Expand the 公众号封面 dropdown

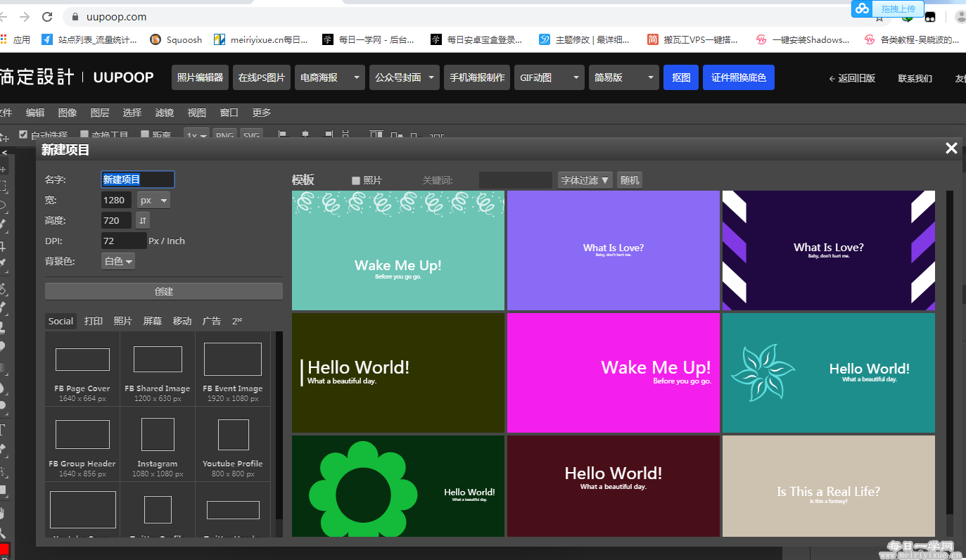(x=405, y=77)
